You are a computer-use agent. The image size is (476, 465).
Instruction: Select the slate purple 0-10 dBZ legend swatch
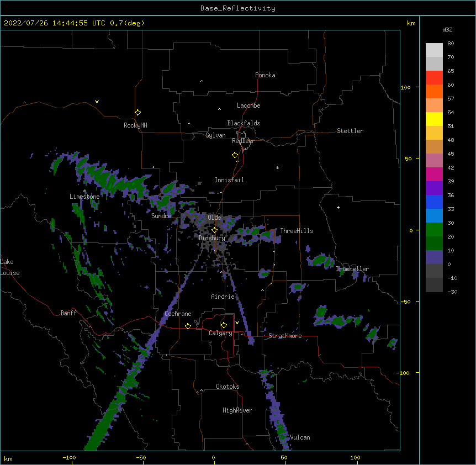[x=434, y=257]
